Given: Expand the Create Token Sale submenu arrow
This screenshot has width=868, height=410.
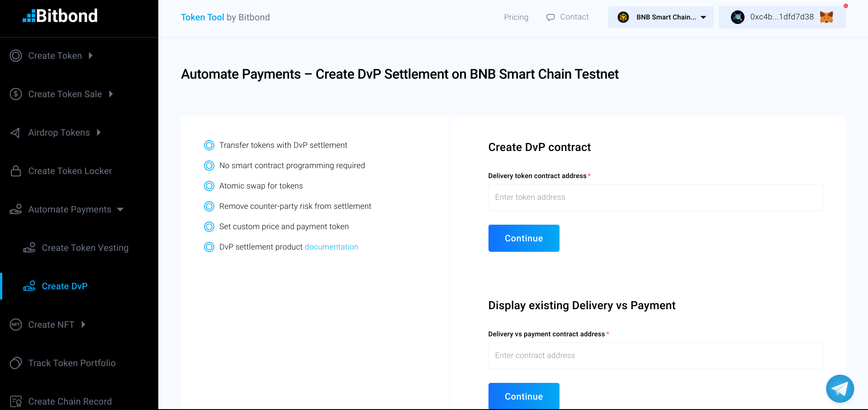Looking at the screenshot, I should click(x=111, y=94).
